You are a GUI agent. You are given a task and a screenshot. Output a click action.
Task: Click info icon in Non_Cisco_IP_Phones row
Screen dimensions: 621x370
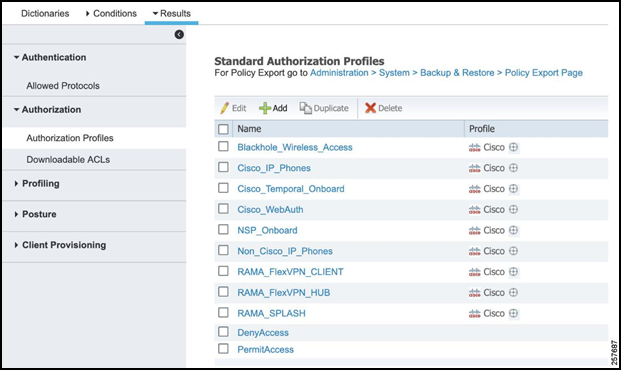coord(513,251)
